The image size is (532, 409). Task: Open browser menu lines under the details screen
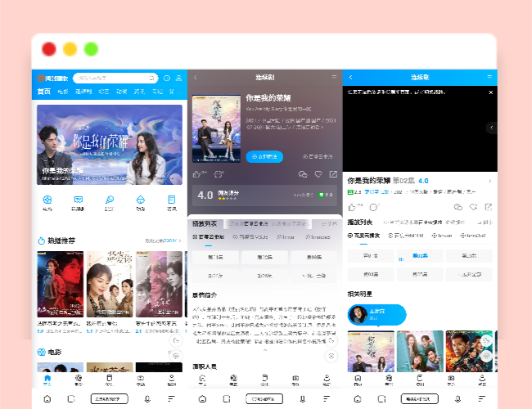click(327, 399)
